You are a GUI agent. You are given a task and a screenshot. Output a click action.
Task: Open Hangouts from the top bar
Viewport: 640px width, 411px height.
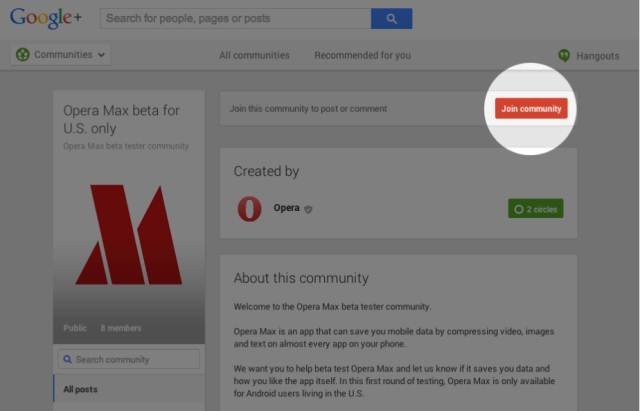[598, 56]
